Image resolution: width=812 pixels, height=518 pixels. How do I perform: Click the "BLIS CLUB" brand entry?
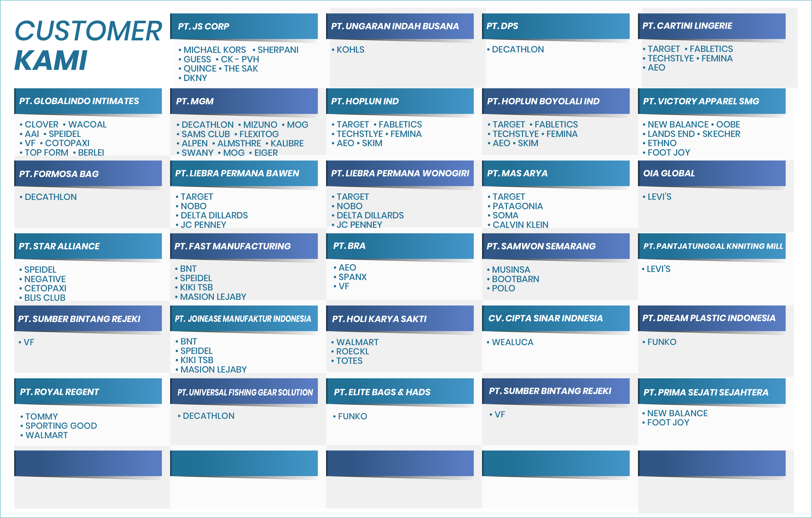tap(45, 298)
